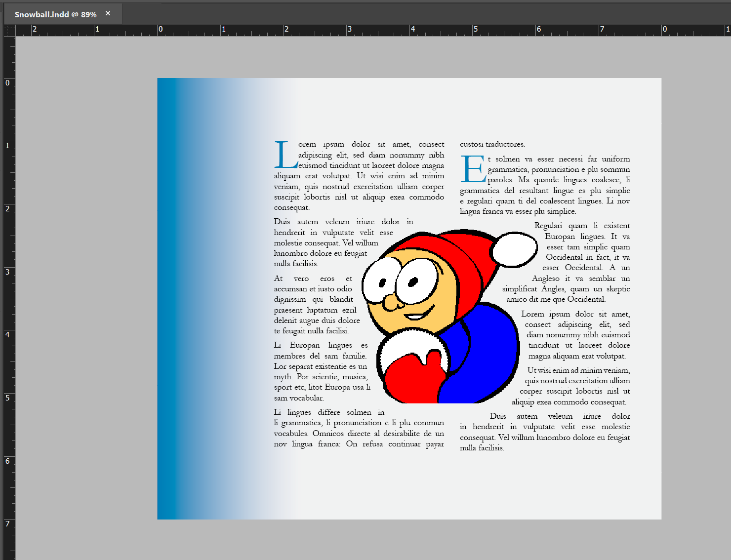Click the vertical ruler at the 4 mark
The image size is (731, 560).
(8, 335)
